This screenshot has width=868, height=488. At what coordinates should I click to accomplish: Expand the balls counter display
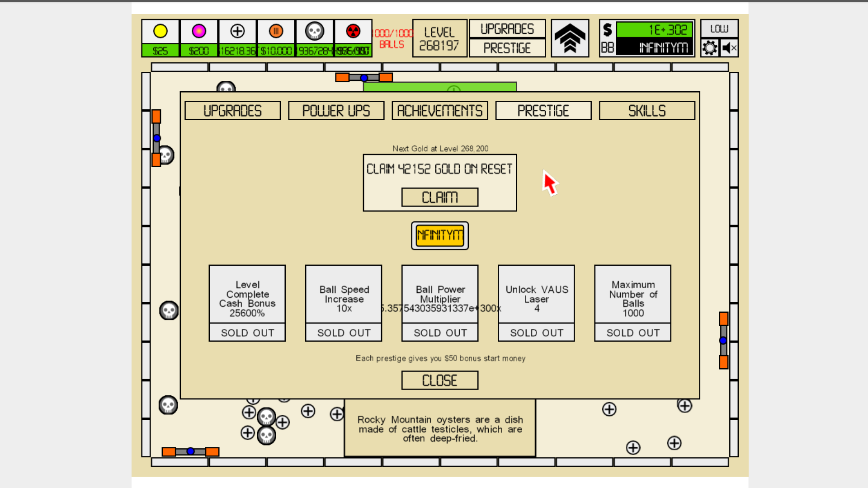[391, 38]
